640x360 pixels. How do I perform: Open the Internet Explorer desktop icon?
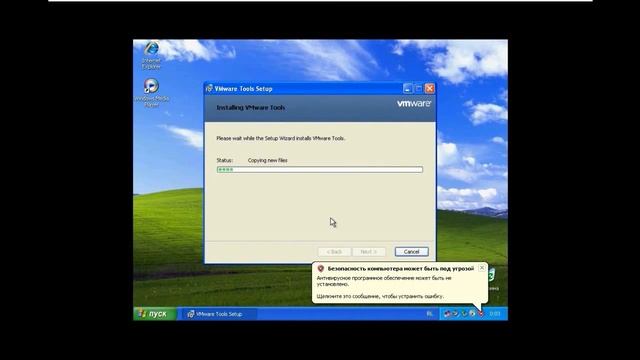point(152,49)
